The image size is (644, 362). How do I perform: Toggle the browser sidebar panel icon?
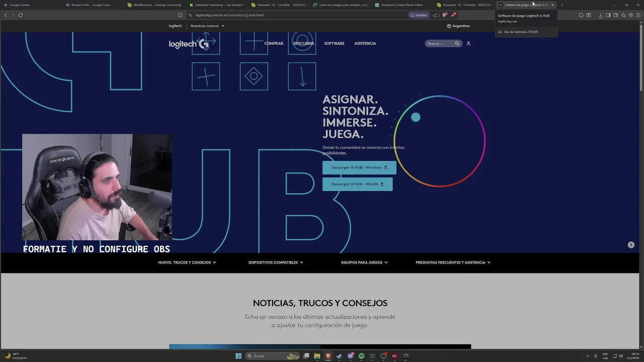tap(608, 15)
